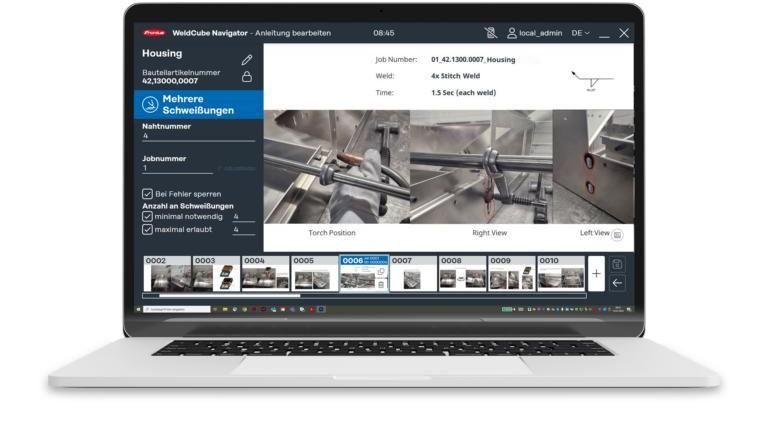Select the Mehrere Schweißungen step type
This screenshot has width=768, height=432.
pyautogui.click(x=198, y=104)
